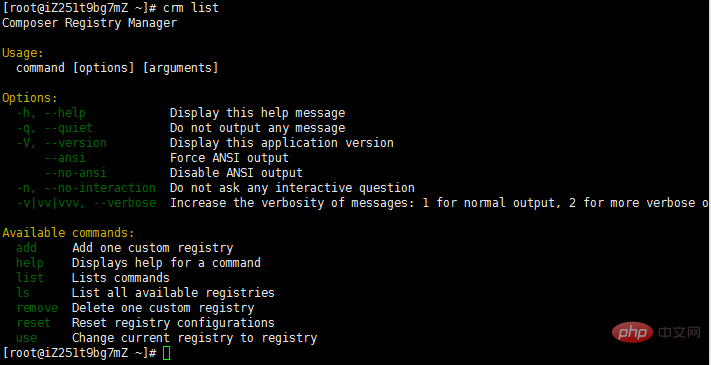
Task: Click the '--no-interaction' option flag
Action: pyautogui.click(x=100, y=188)
